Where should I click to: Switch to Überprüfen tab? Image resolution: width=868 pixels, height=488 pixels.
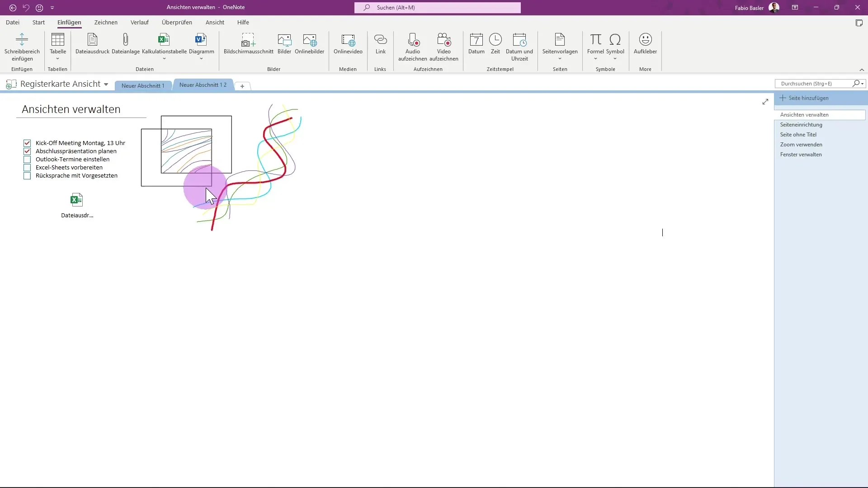(177, 22)
